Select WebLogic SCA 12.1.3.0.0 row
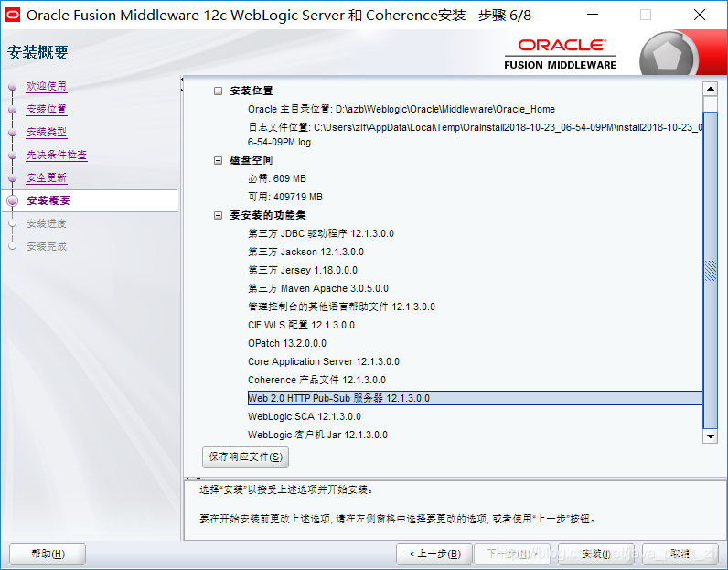 305,416
